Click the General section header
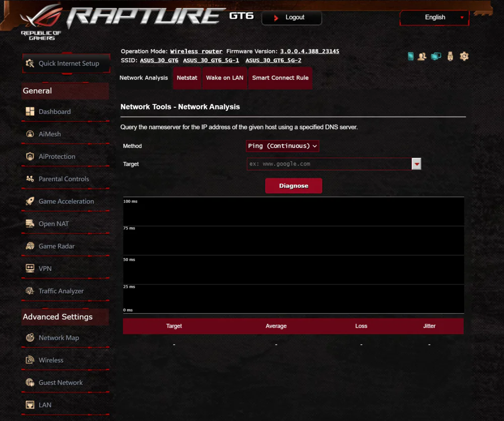504x421 pixels. [65, 91]
